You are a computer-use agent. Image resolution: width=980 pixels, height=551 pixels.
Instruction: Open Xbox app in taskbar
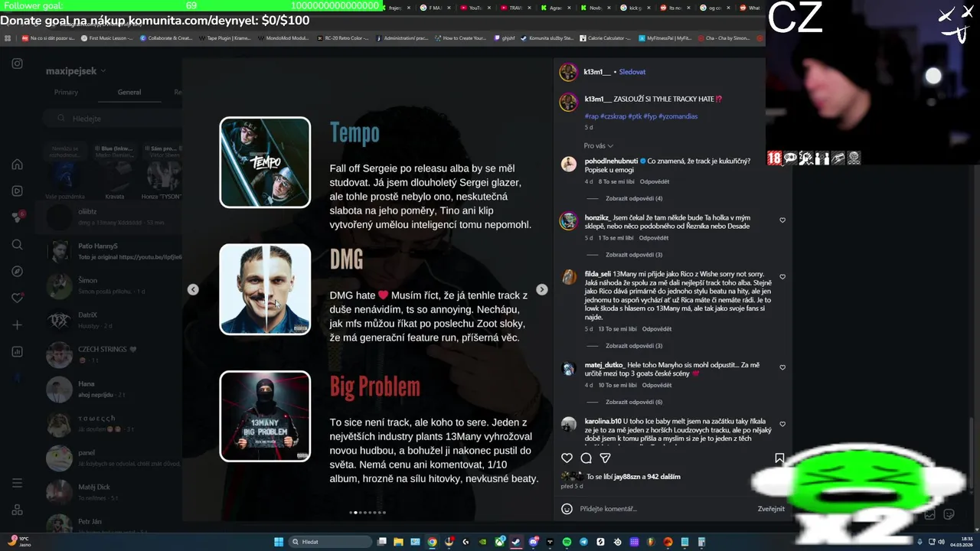click(x=499, y=542)
